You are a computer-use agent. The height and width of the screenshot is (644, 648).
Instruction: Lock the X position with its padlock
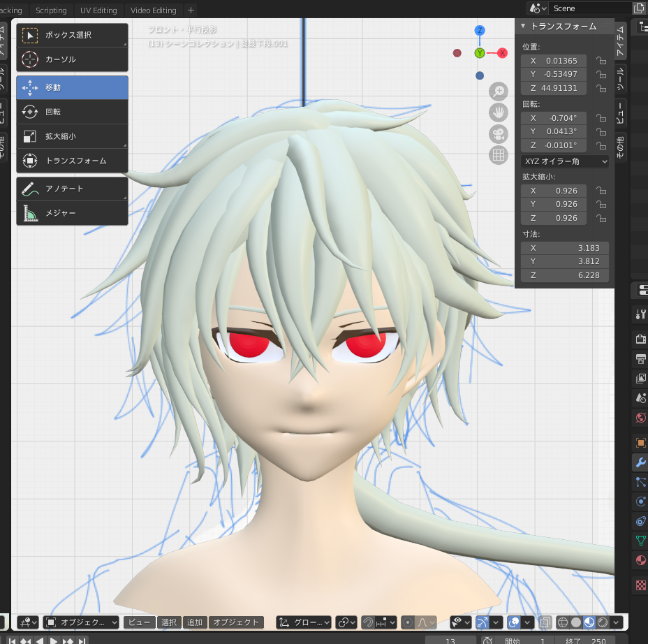coord(601,61)
